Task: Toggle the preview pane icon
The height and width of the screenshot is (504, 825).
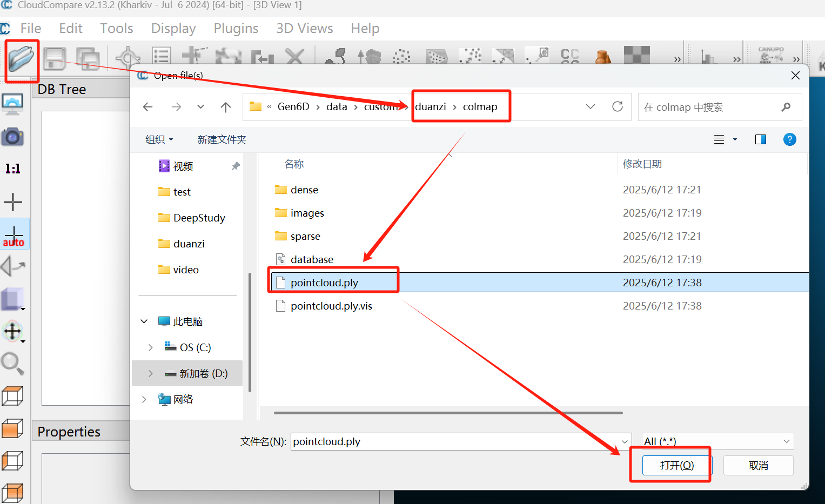Action: pyautogui.click(x=761, y=139)
